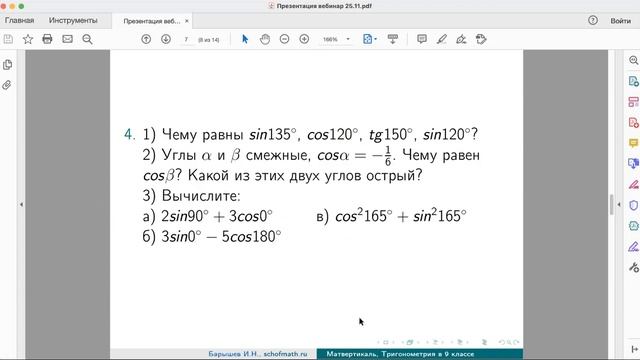Collapse the right tools pane arrow
Image resolution: width=640 pixels, height=360 pixels.
point(619,204)
